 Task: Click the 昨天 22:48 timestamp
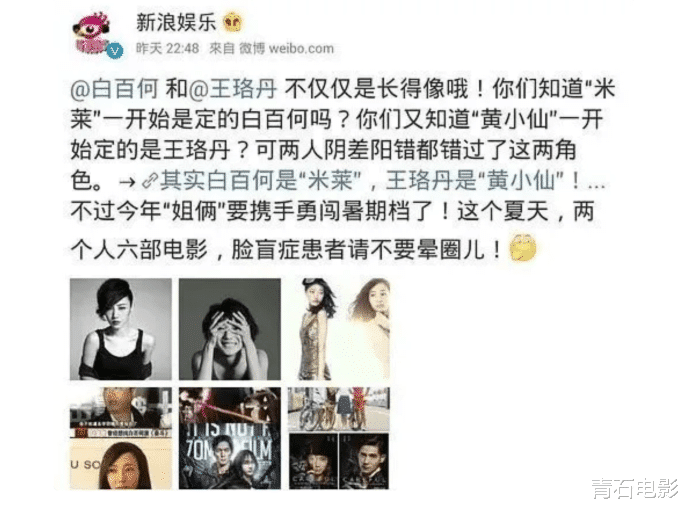(167, 48)
